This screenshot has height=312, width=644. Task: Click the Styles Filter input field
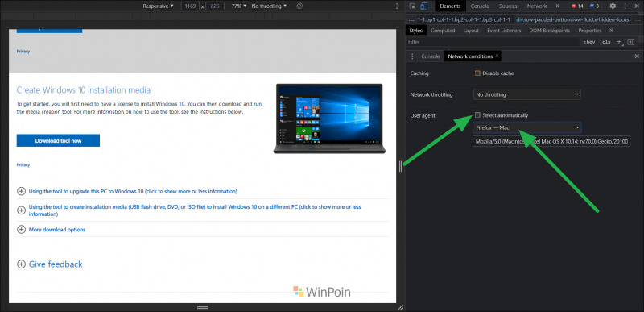pos(493,42)
